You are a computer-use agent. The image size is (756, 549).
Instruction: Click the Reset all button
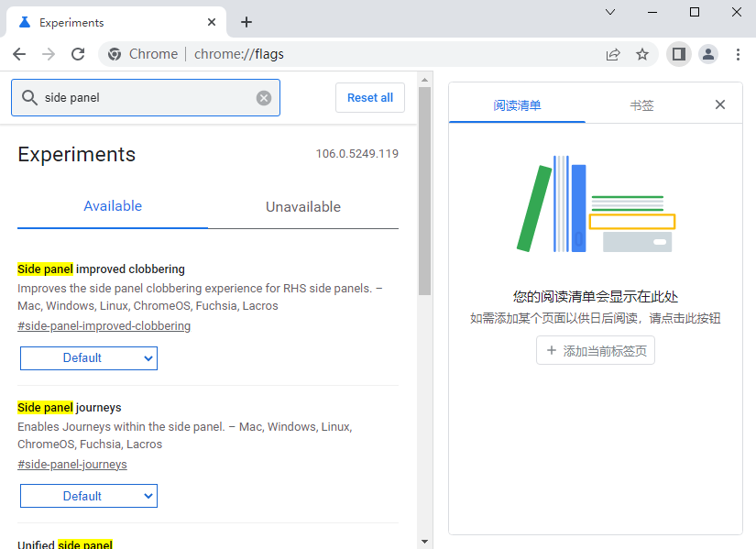click(370, 97)
